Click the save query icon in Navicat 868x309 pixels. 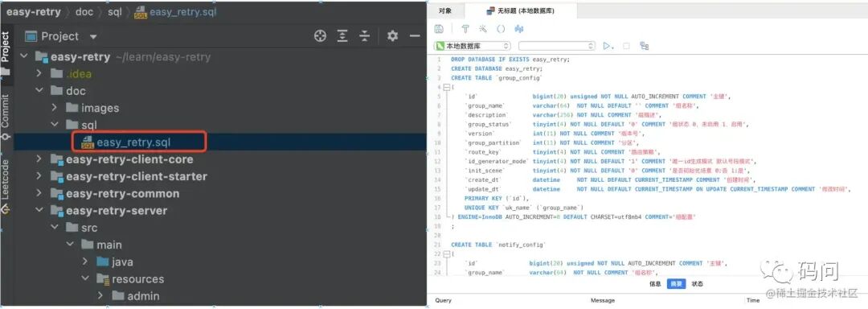click(439, 29)
